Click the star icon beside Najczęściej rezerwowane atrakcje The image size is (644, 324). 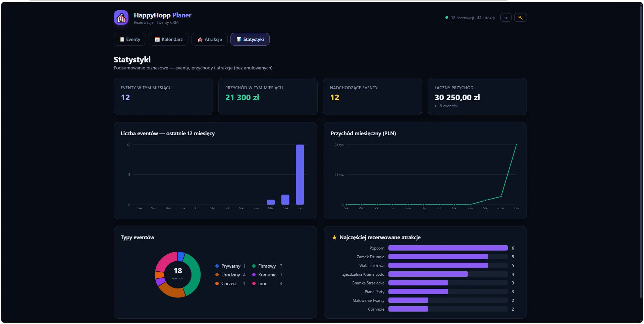[334, 237]
